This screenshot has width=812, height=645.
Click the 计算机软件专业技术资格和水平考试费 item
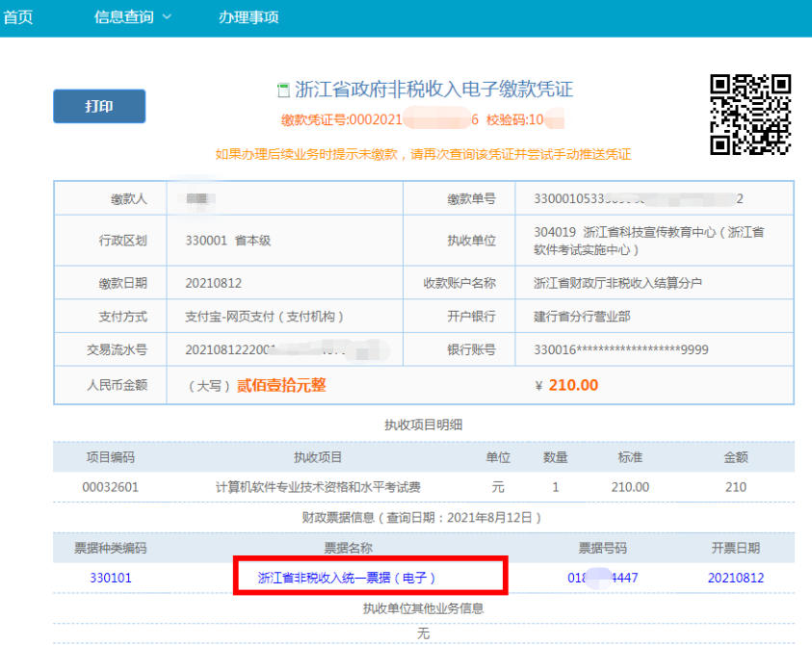click(x=318, y=487)
